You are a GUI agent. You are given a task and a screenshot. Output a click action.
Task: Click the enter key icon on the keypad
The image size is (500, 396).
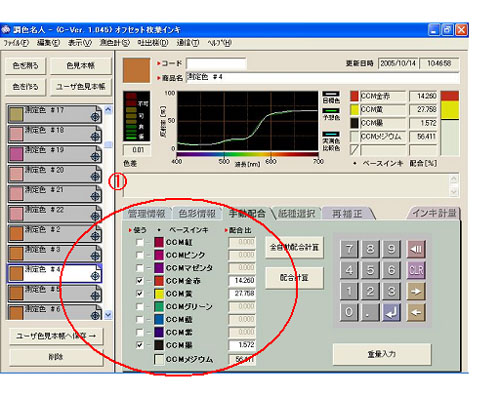click(x=391, y=312)
